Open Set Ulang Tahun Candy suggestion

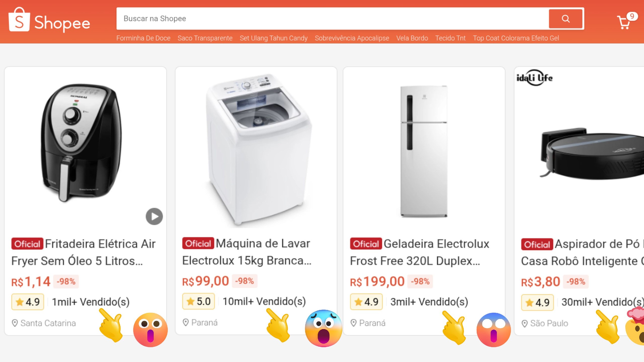[x=273, y=38]
